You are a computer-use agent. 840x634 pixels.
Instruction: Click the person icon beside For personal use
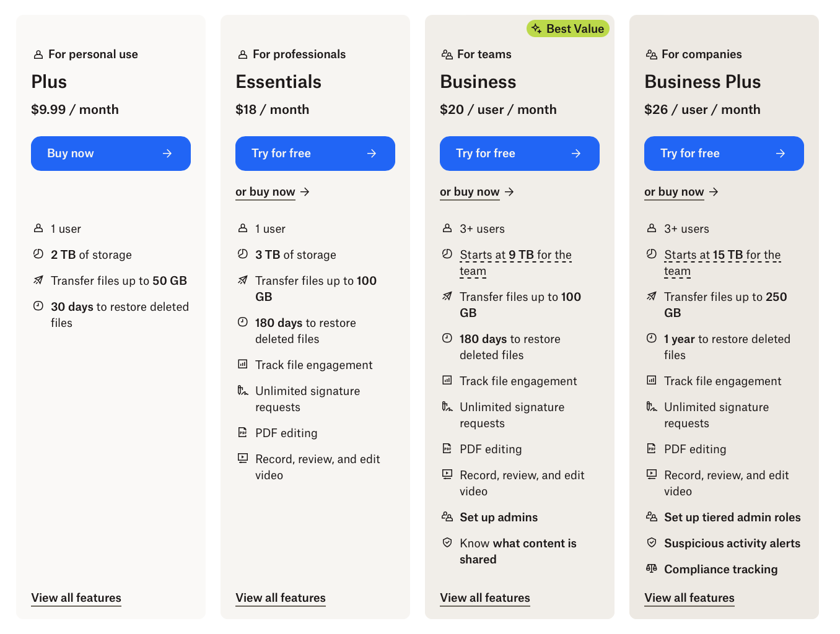point(38,54)
